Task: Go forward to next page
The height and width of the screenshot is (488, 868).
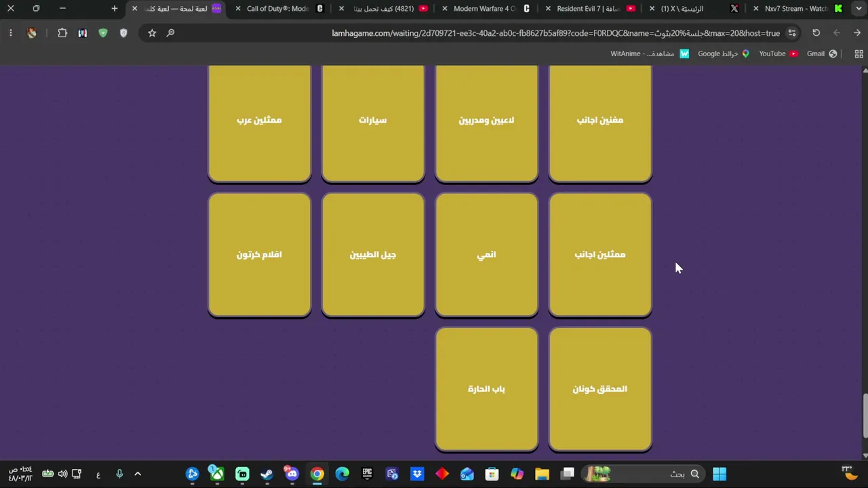Action: click(x=837, y=33)
